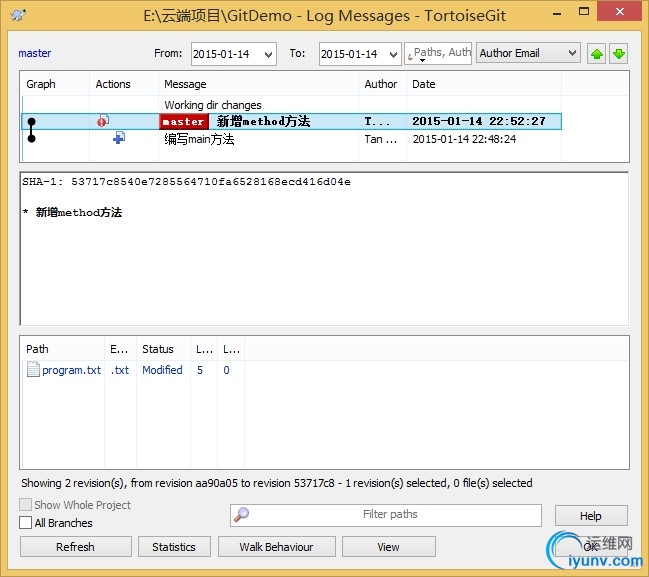
Task: Click the SHA-1 hash line
Action: pos(186,182)
